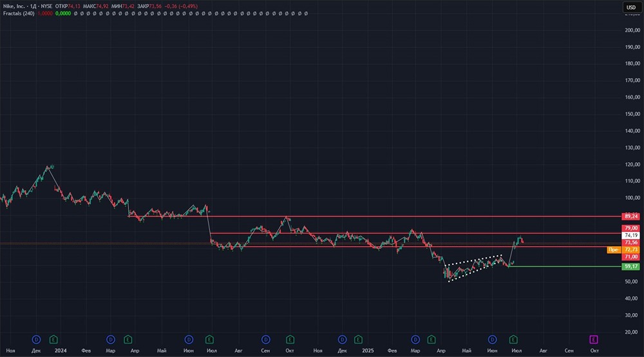
Task: Click the red 89,24 price label
Action: pyautogui.click(x=631, y=216)
